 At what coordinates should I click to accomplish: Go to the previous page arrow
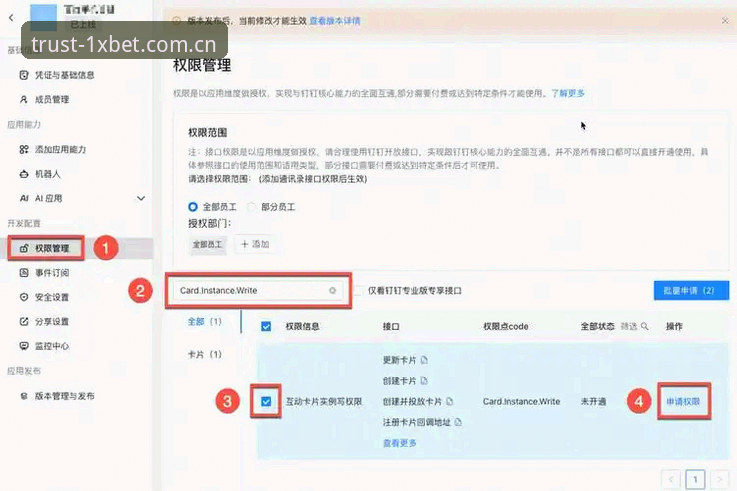pyautogui.click(x=671, y=479)
